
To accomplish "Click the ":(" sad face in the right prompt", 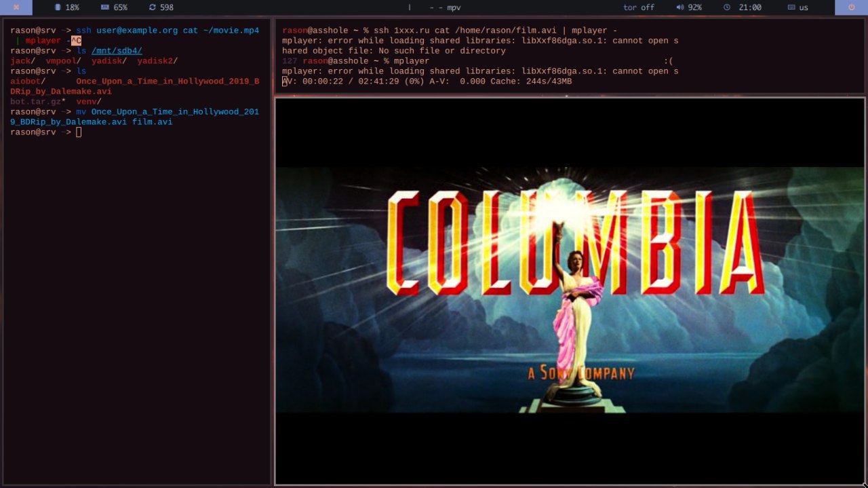I will tap(669, 61).
